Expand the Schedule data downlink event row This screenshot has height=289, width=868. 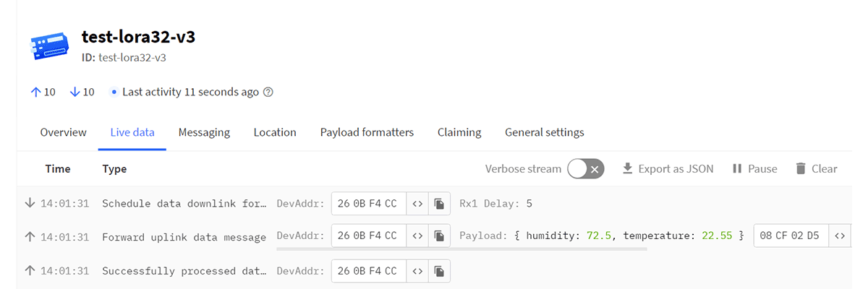434,204
